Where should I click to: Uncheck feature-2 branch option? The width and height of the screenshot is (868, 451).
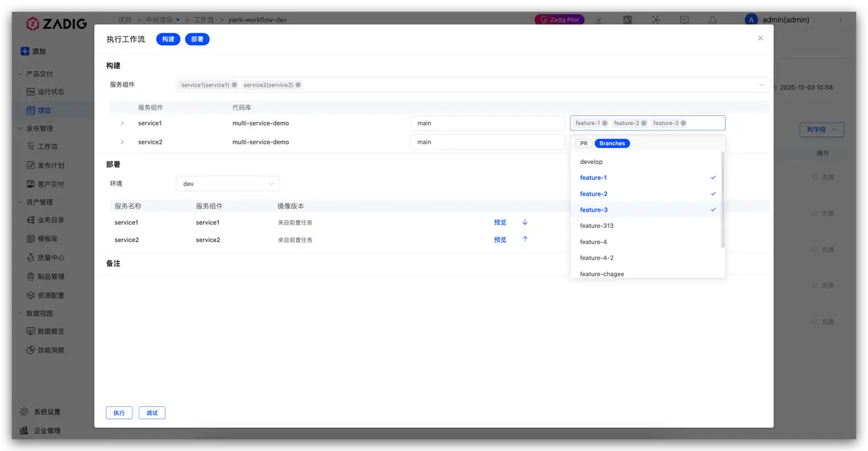tap(648, 194)
